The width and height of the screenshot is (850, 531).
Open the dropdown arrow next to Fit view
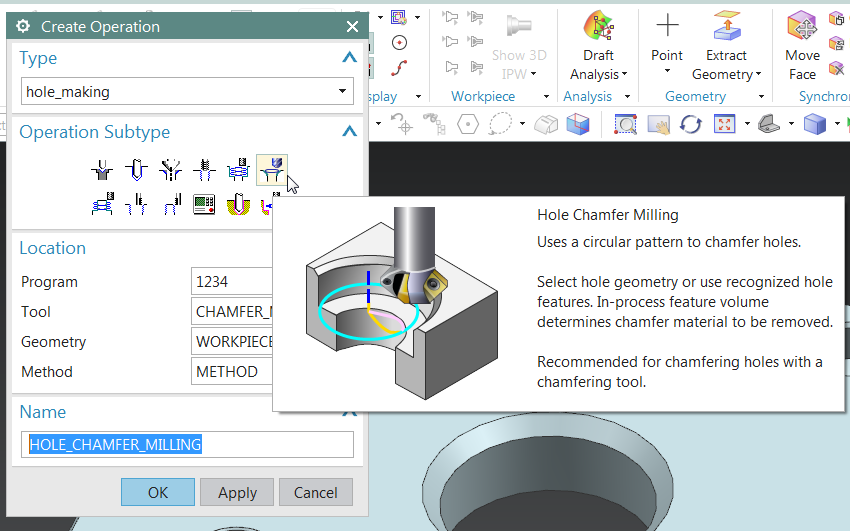(748, 124)
